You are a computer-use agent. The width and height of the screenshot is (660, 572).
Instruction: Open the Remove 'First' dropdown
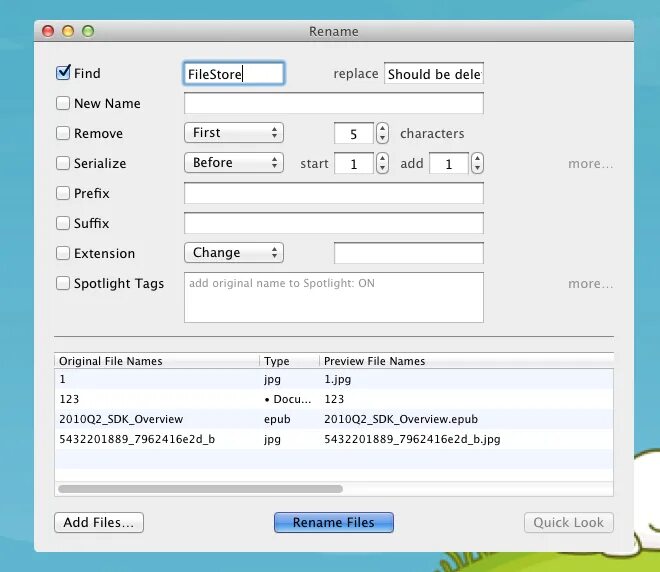(x=234, y=133)
